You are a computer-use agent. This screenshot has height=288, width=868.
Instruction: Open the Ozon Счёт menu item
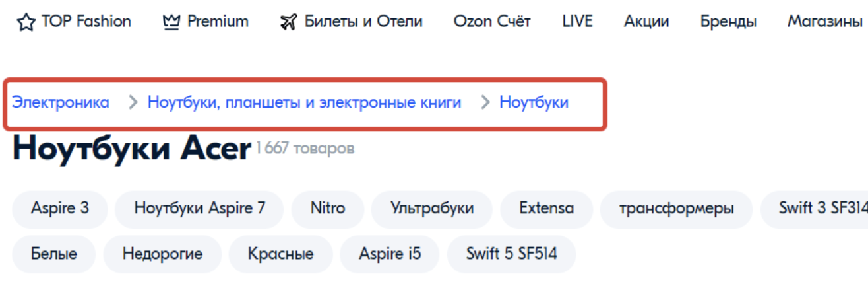coord(492,22)
